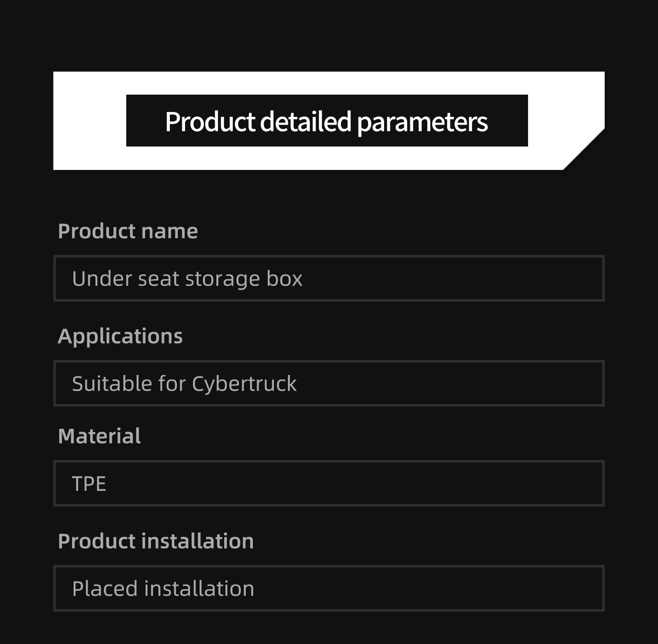Click the "Product detailed parameters" header title

coord(327,121)
